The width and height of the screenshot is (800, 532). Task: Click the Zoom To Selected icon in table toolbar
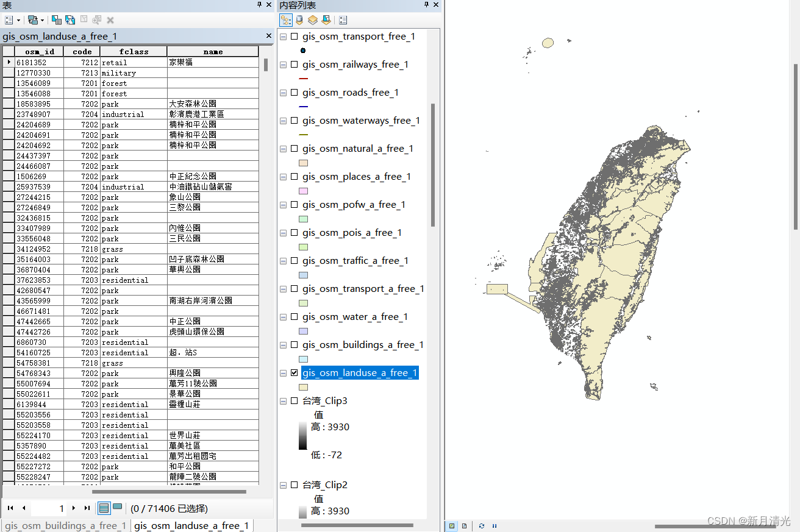(97, 20)
